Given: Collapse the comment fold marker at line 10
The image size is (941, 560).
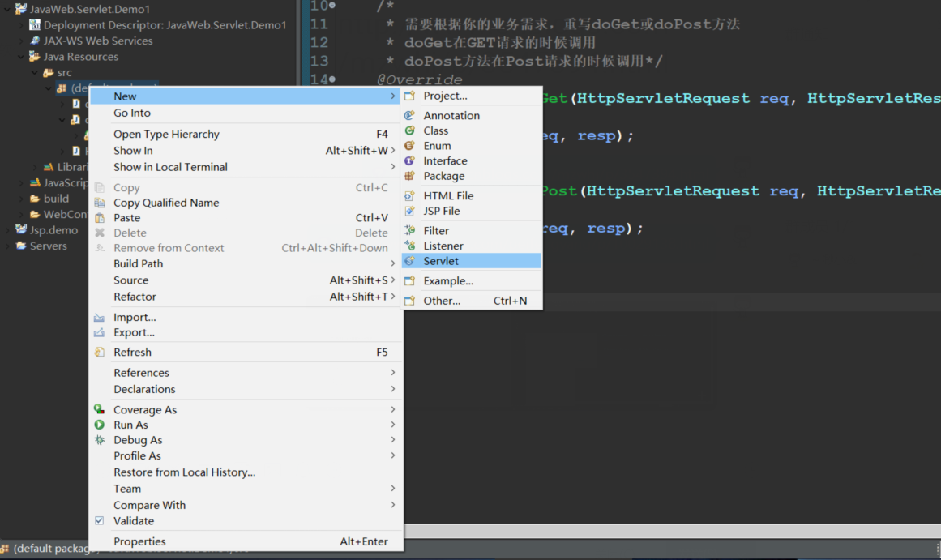Looking at the screenshot, I should point(331,6).
